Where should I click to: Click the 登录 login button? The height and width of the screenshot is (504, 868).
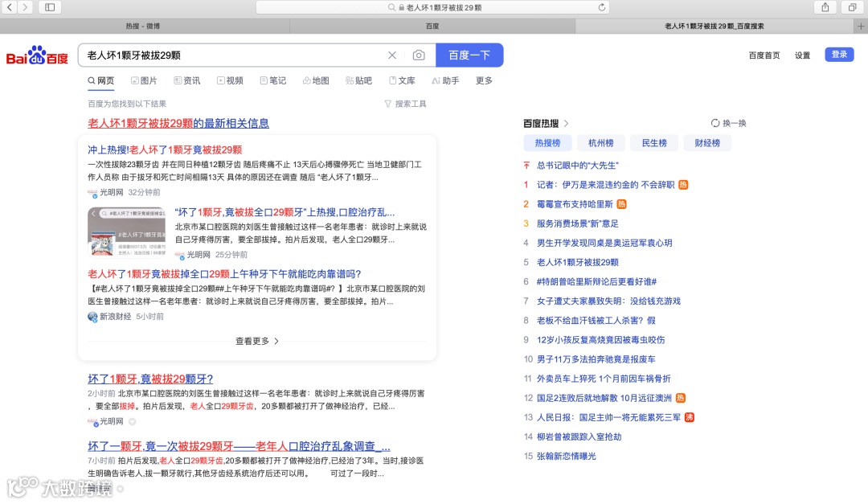[839, 55]
